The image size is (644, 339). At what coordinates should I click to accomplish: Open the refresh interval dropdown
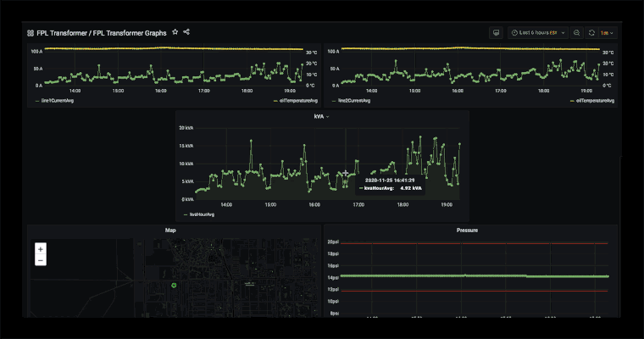click(x=607, y=33)
